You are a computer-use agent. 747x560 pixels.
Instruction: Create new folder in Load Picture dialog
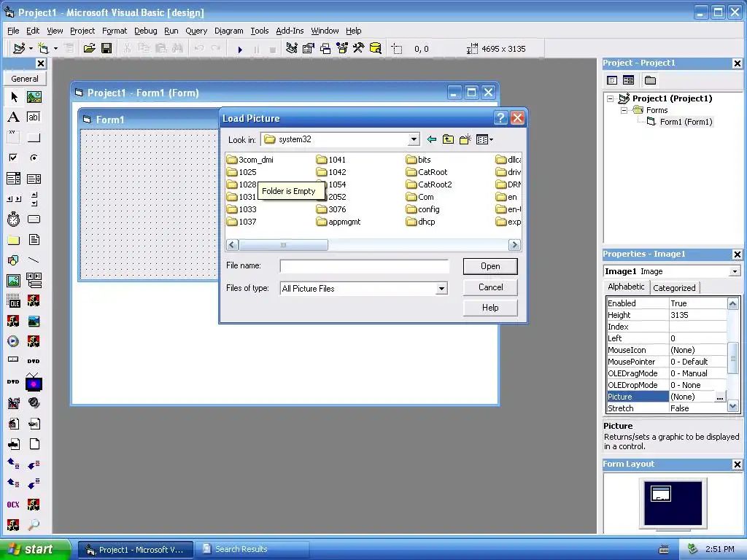465,139
